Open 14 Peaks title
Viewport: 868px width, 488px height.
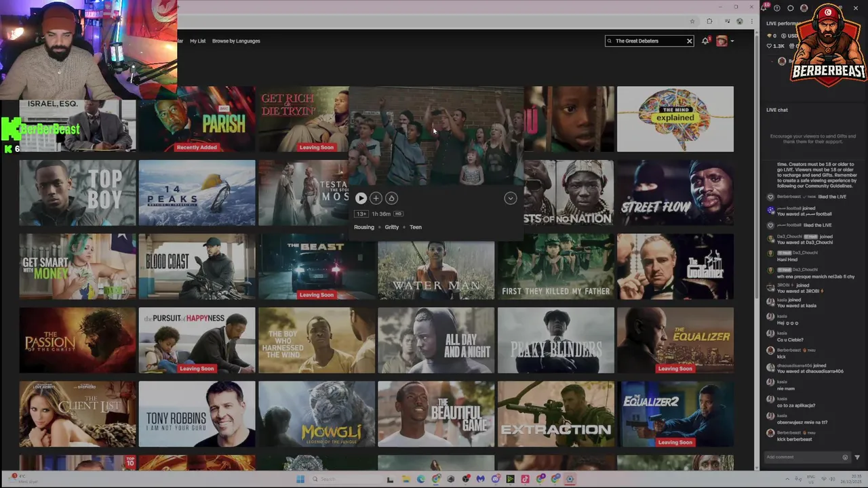click(197, 192)
